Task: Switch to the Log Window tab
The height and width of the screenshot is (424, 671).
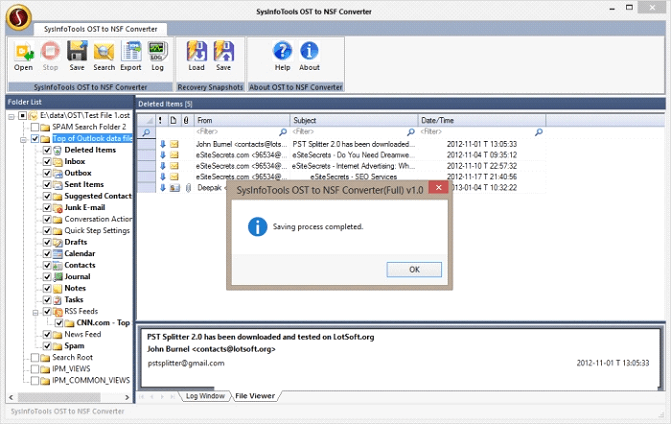Action: 205,396
